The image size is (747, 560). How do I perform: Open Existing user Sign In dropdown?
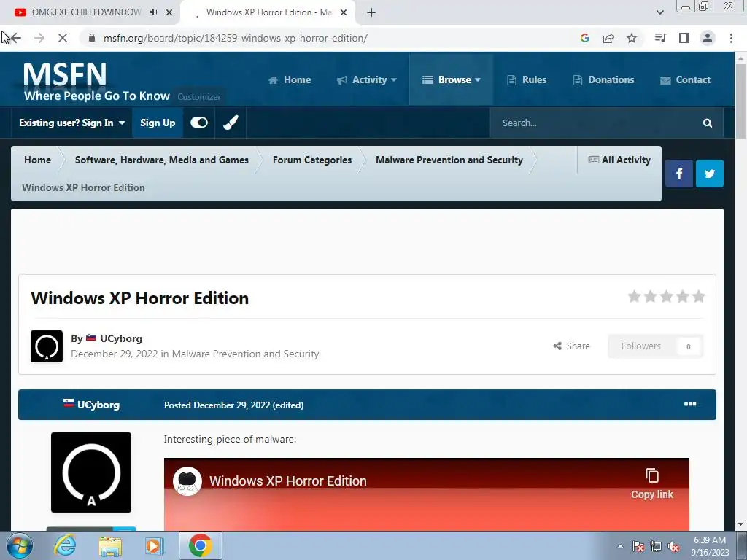72,122
